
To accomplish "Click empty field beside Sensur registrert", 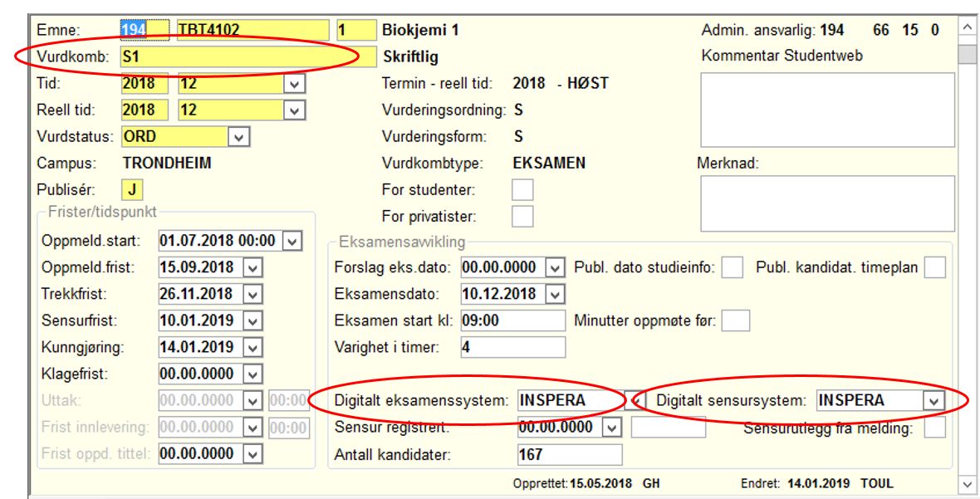I will [x=668, y=428].
